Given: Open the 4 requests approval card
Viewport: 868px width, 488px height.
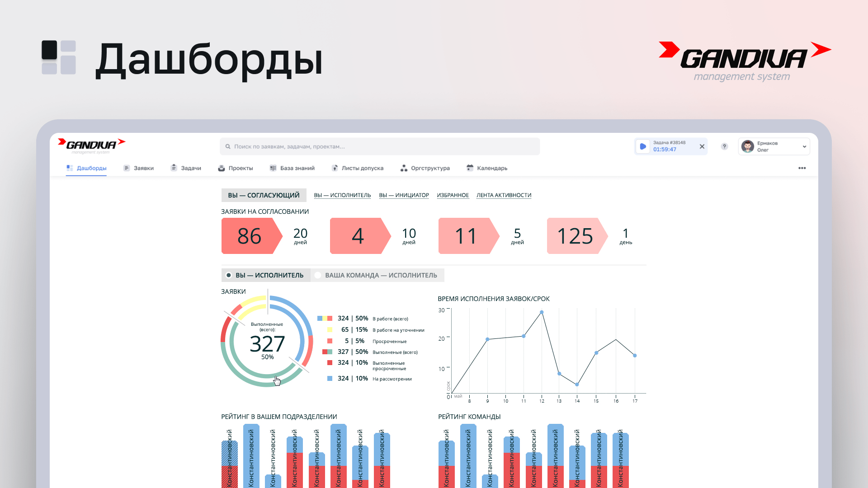Looking at the screenshot, I should point(360,236).
